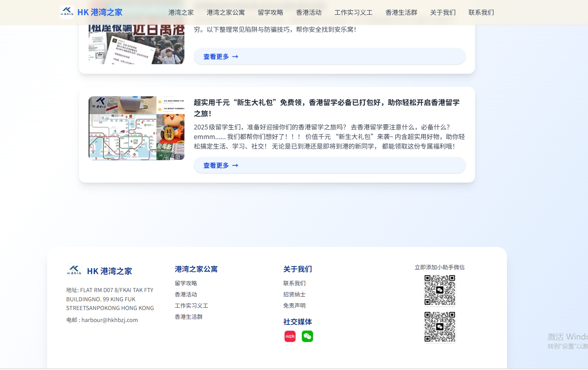This screenshot has height=370, width=588.
Task: Open the footer 香港生活群 link
Action: tap(189, 316)
